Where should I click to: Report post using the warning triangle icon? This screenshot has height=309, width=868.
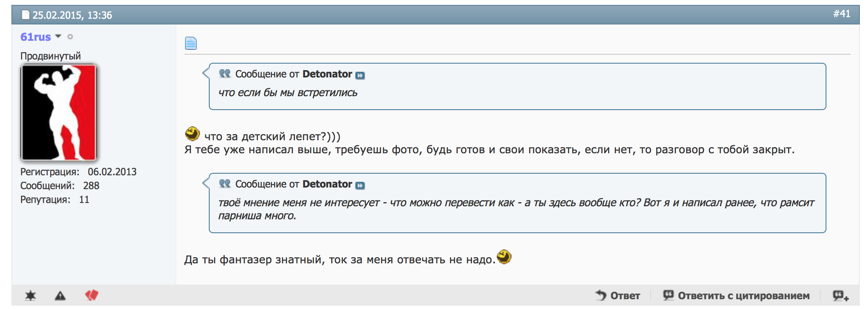tap(60, 296)
